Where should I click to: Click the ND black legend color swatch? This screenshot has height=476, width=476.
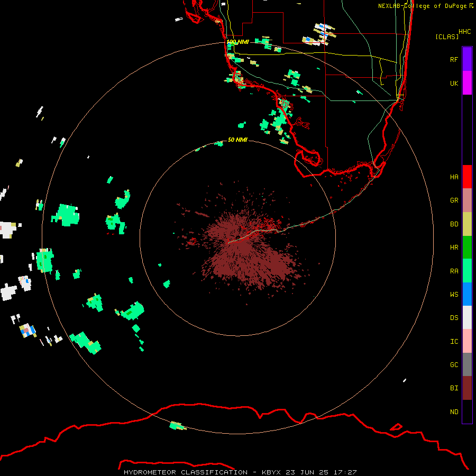[467, 411]
